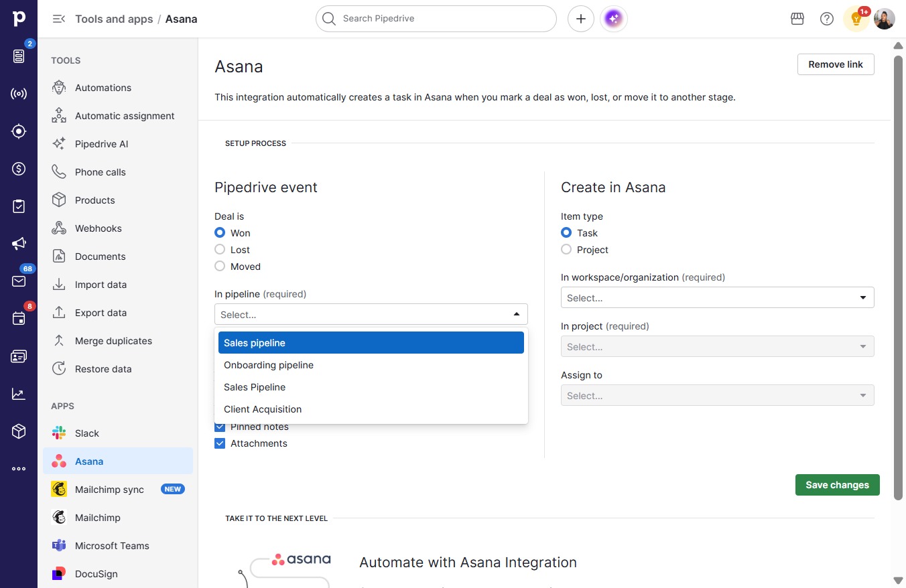Open the Contacts card icon
The image size is (906, 588).
(19, 356)
